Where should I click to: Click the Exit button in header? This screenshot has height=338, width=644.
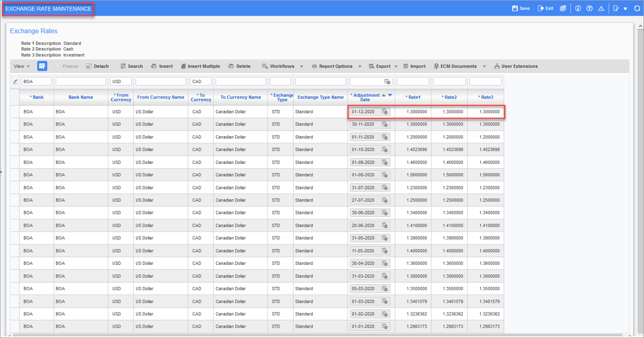click(545, 8)
